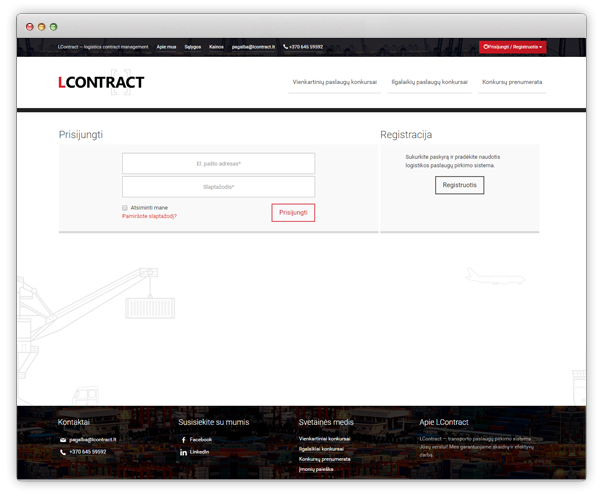Screen dimensions: 600x500
Task: Open Vienkartinių paslaugų konkursai tab
Action: (334, 82)
